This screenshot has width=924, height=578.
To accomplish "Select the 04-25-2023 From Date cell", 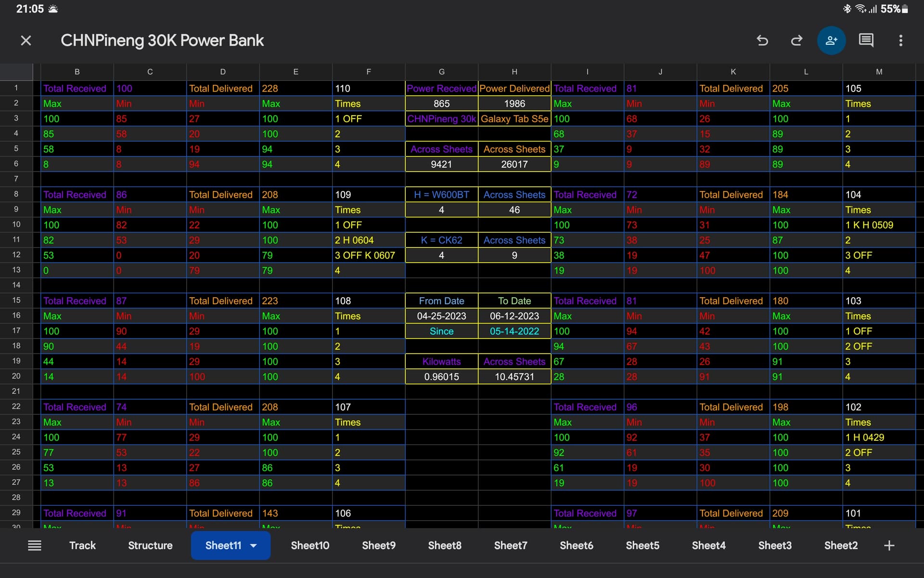I will point(441,316).
